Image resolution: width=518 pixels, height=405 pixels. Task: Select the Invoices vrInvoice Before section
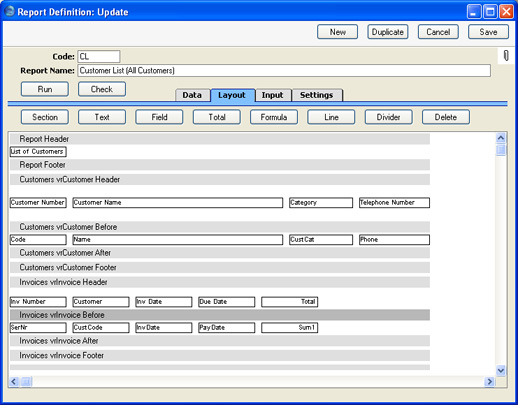pyautogui.click(x=220, y=315)
